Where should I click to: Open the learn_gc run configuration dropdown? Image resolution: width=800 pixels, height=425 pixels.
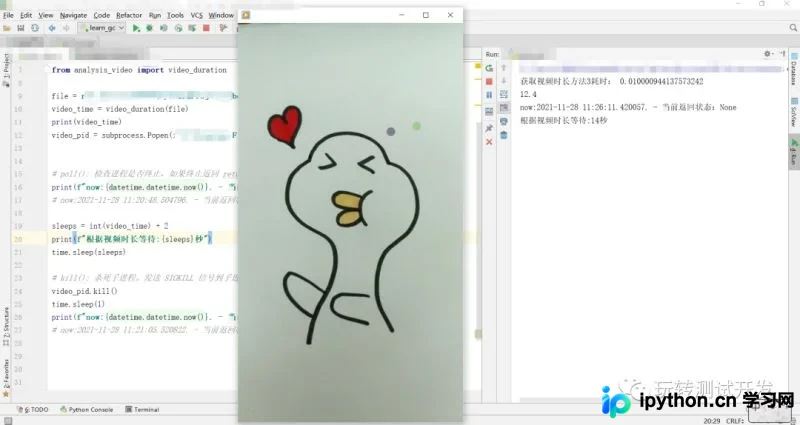pos(102,28)
